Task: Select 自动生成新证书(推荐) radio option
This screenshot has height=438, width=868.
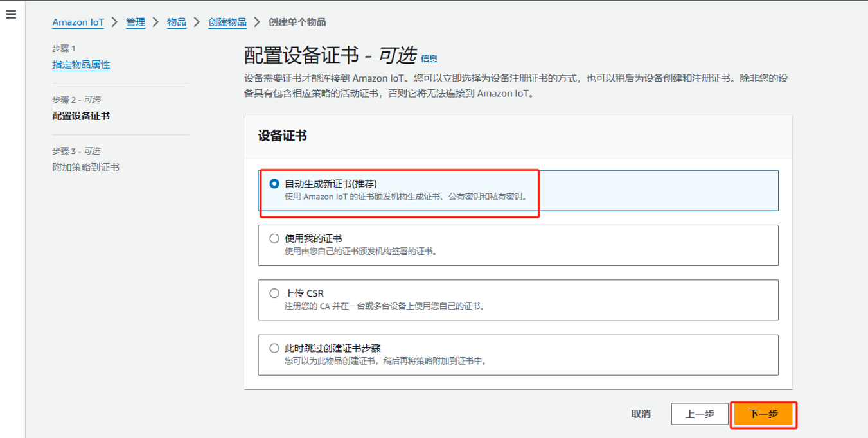Action: pos(275,184)
